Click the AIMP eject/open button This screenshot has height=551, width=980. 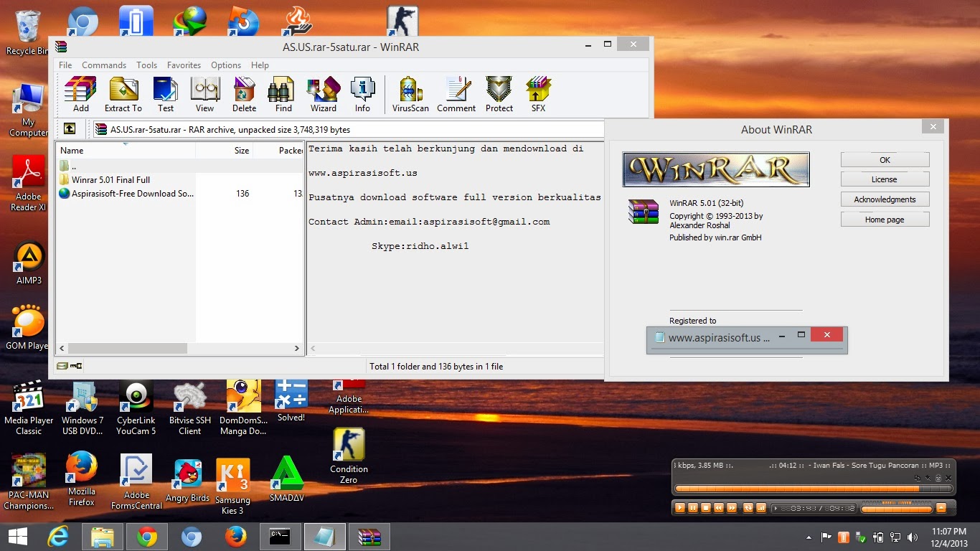coord(941,508)
